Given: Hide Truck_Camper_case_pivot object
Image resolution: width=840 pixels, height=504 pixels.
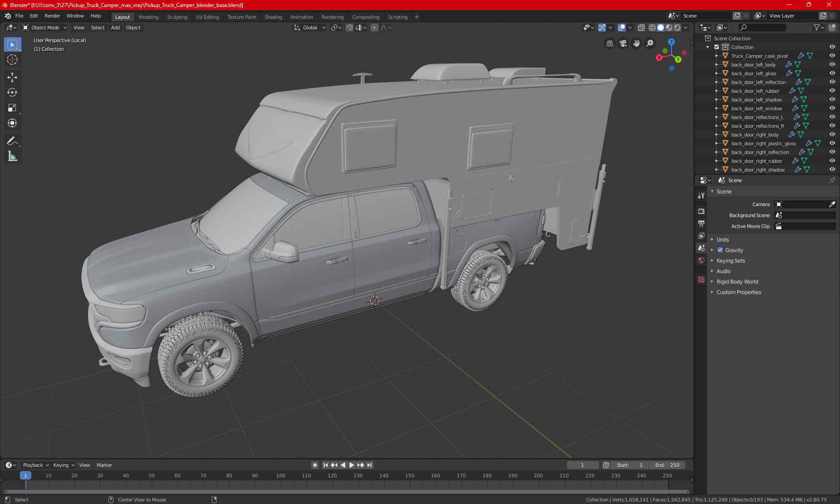Looking at the screenshot, I should [x=832, y=56].
